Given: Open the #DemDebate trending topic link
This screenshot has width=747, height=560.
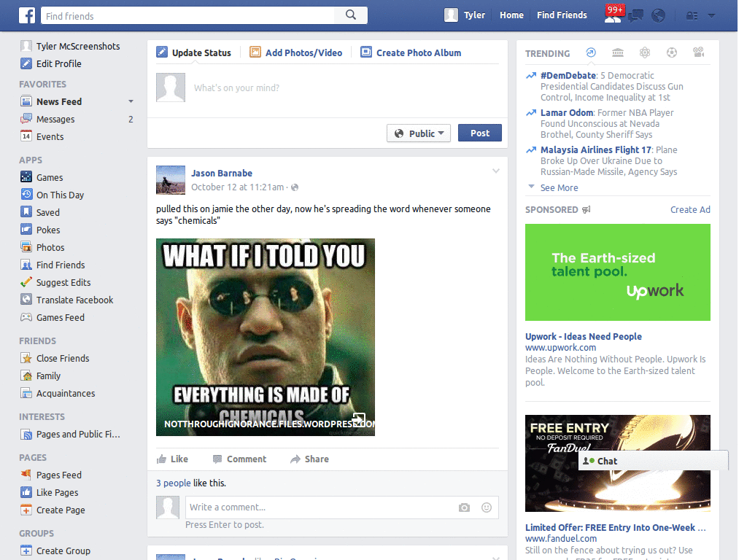Looking at the screenshot, I should pos(566,75).
